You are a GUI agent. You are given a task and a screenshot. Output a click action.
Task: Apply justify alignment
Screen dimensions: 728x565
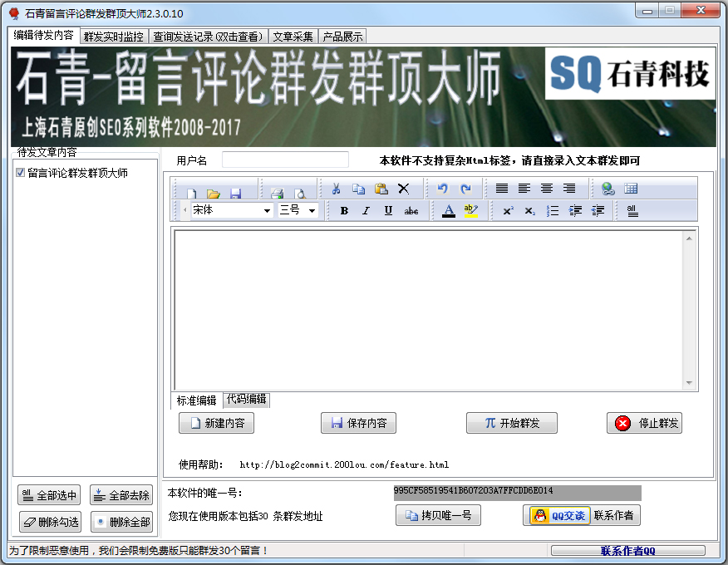tap(501, 188)
